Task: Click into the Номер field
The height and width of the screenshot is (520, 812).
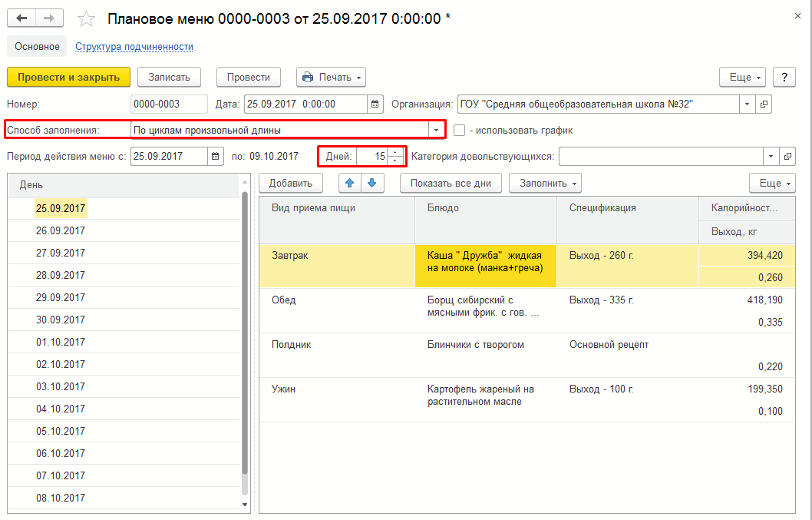Action: point(169,104)
